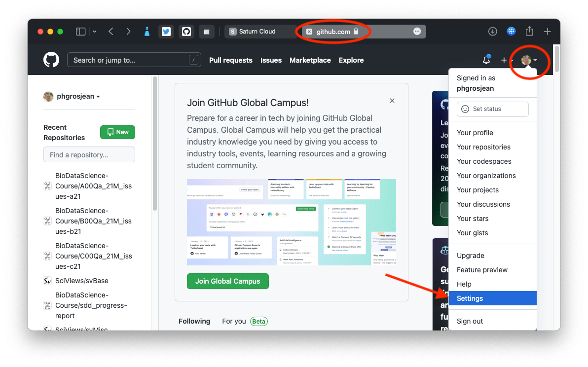Click the Find a repository search field
Viewport: 588px width, 367px height.
pos(89,154)
